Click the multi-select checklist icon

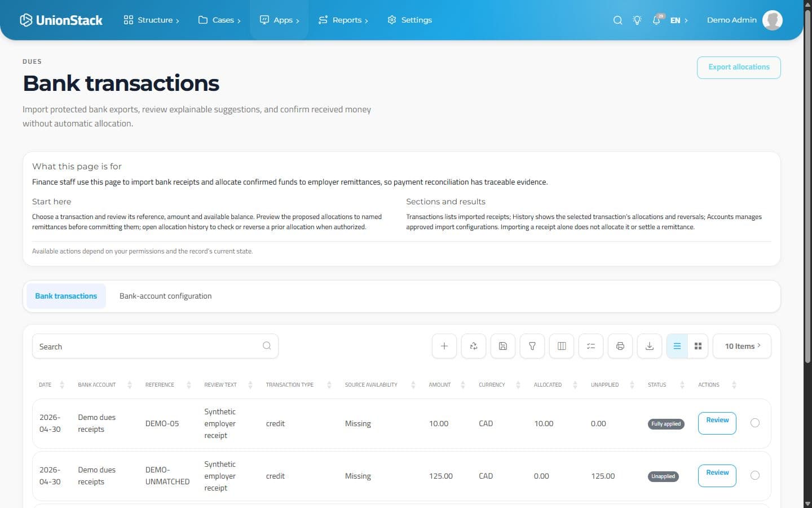pyautogui.click(x=591, y=346)
